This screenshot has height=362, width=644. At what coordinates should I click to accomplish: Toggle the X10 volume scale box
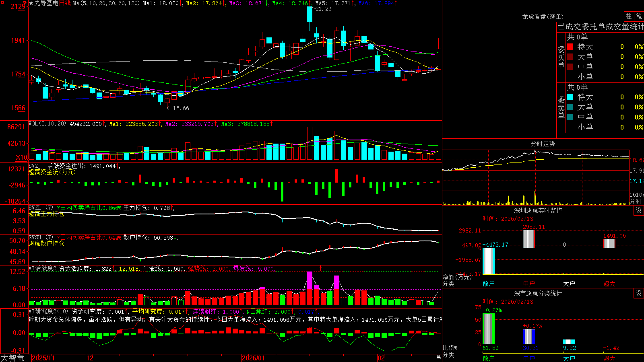tap(21, 157)
